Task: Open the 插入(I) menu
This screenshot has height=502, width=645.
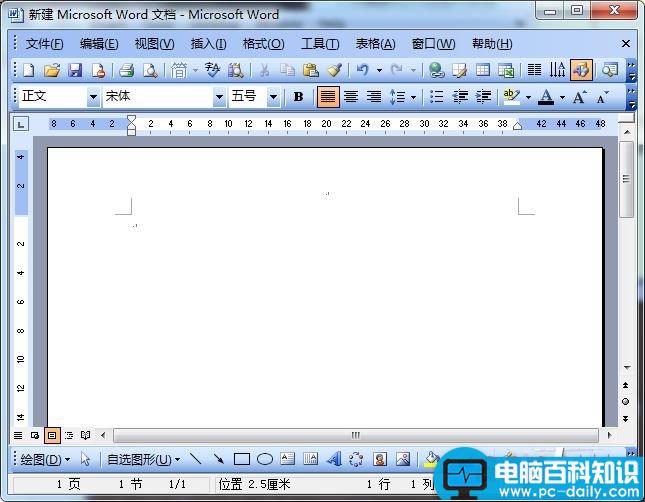Action: point(208,44)
